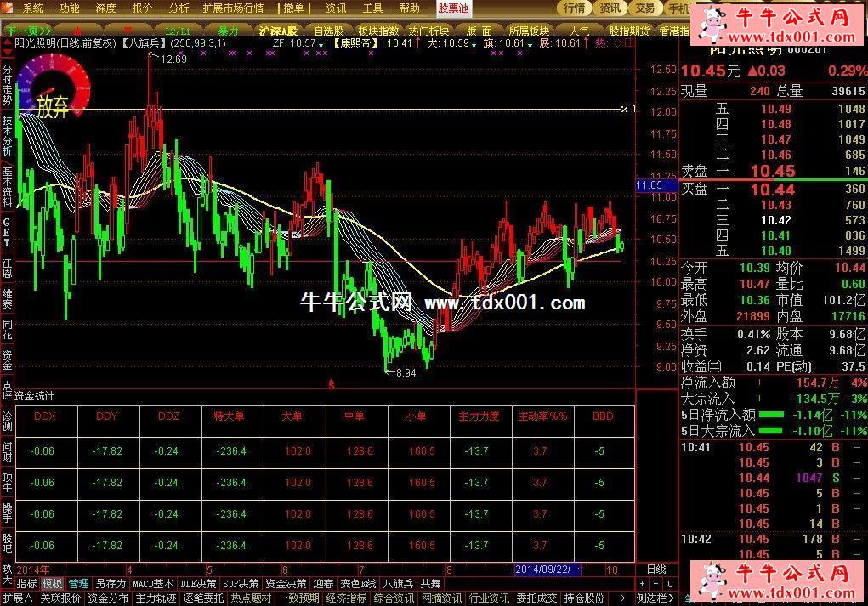The image size is (868, 606).
Task: Select the 分时走势 side tab
Action: (x=7, y=88)
